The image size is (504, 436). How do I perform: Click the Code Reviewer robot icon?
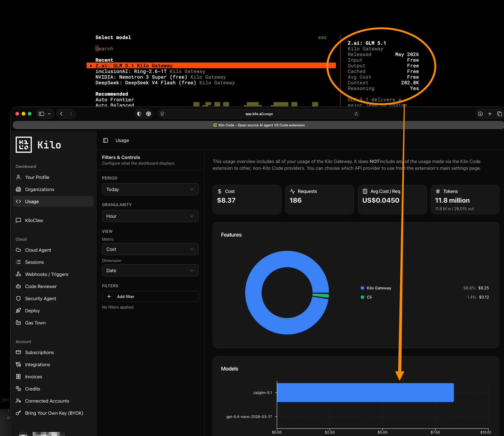[x=18, y=286]
